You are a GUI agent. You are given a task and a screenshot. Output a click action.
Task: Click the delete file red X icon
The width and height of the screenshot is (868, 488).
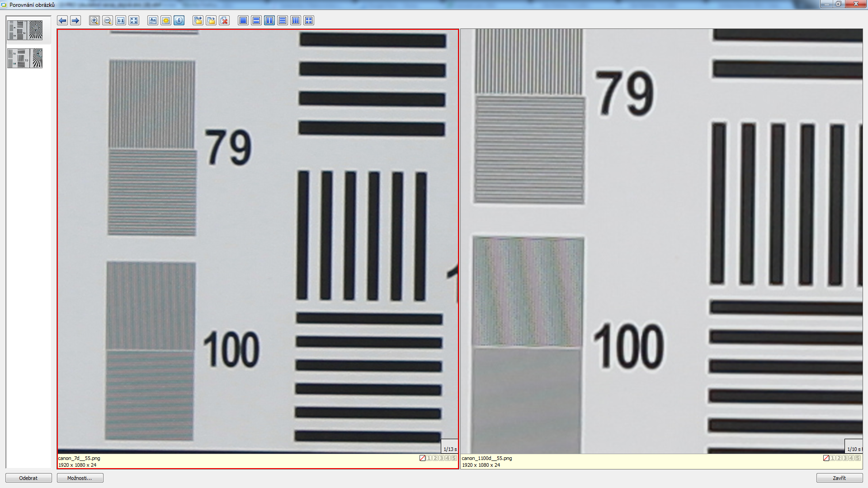pyautogui.click(x=224, y=20)
